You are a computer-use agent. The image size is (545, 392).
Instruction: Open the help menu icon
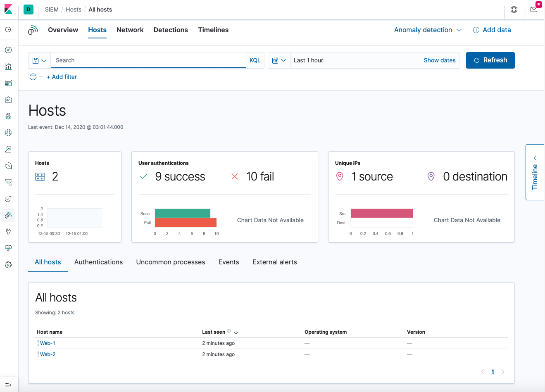coord(514,10)
